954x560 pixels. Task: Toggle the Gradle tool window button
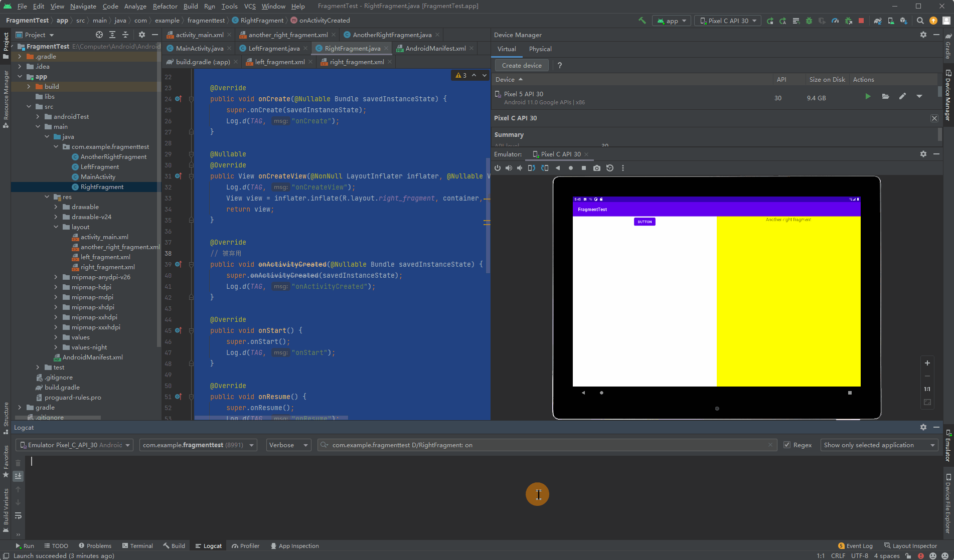(948, 46)
